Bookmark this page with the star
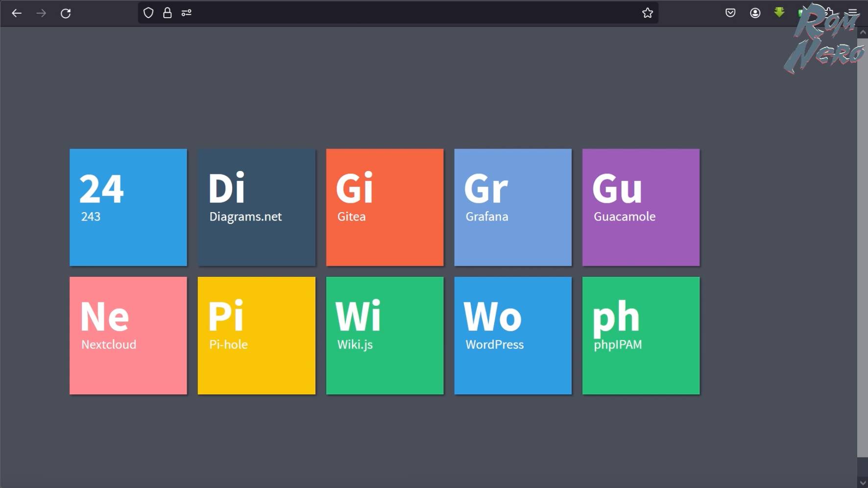This screenshot has height=488, width=868. pyautogui.click(x=648, y=13)
